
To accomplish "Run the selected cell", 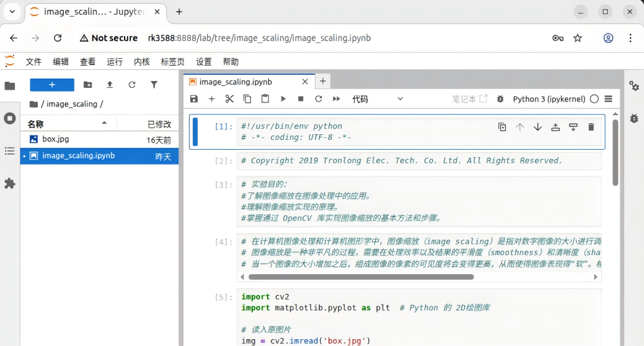I will (x=283, y=99).
